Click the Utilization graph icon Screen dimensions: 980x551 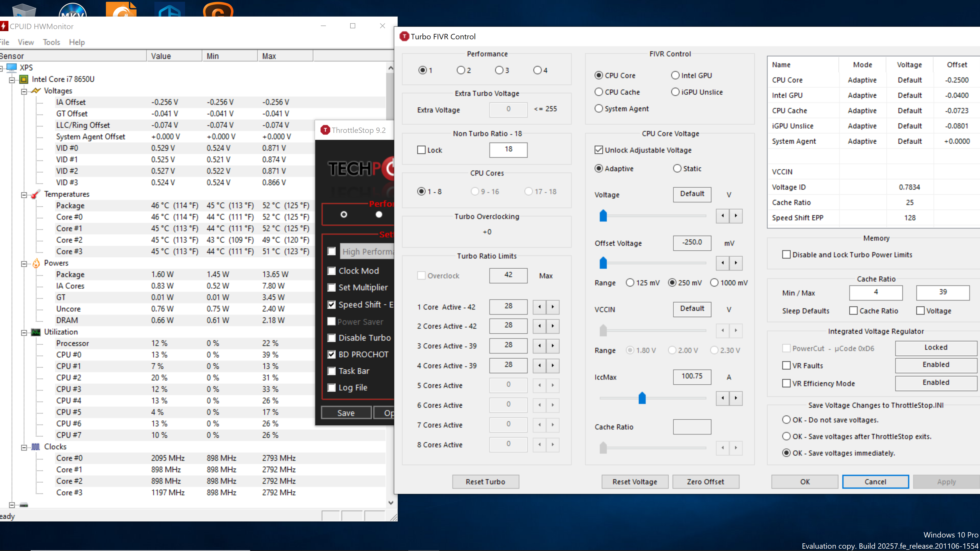(x=36, y=332)
